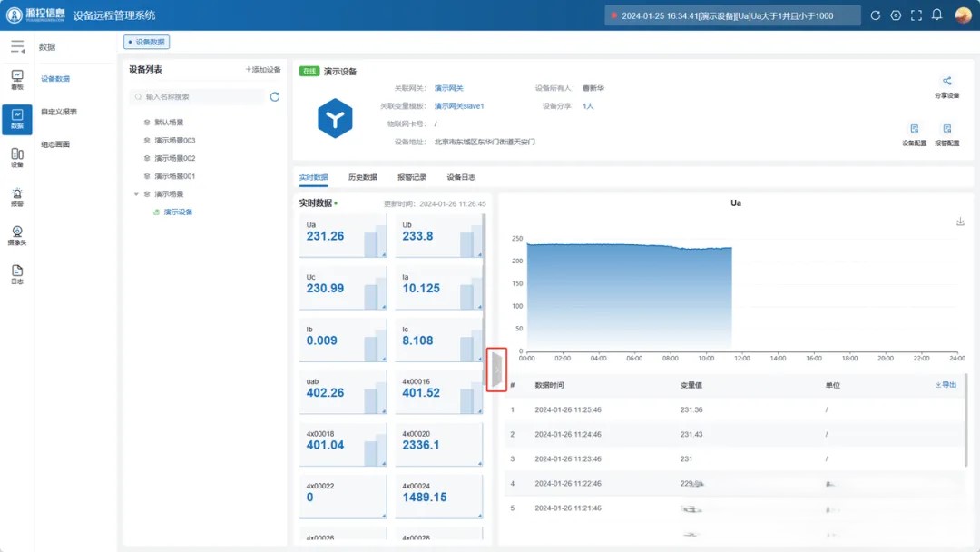The width and height of the screenshot is (980, 552).
Task: Download the Ua chart via download icon
Action: tap(961, 222)
